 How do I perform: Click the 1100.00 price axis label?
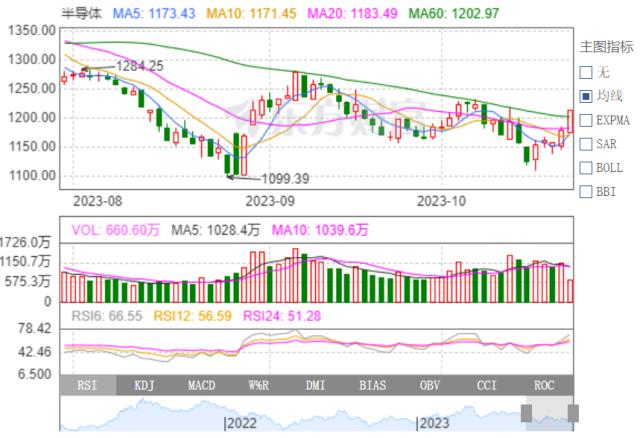tap(32, 176)
